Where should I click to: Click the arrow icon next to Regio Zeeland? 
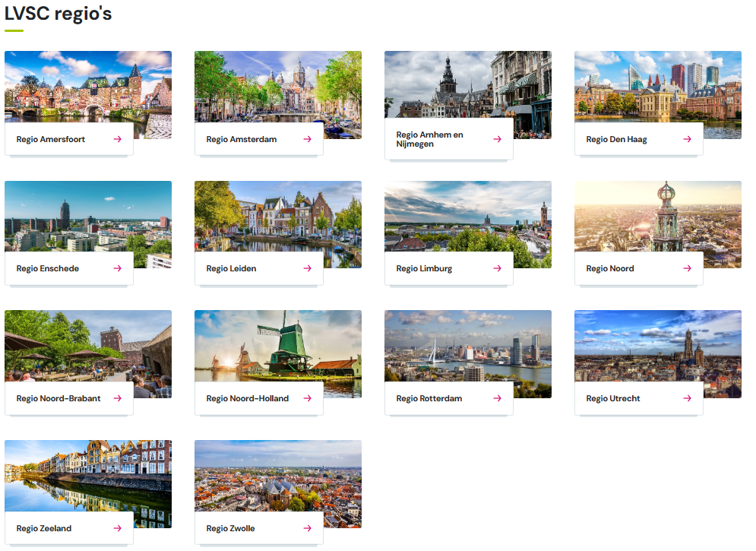tap(118, 528)
